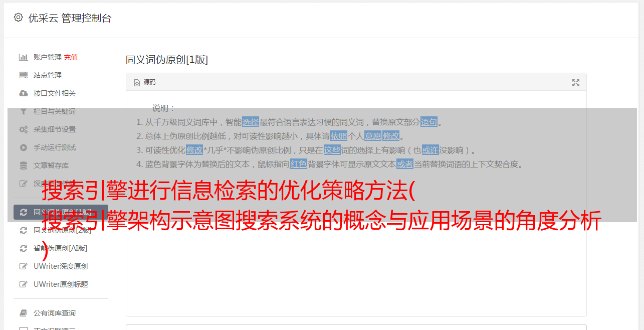Open 公有词库查询 book item
The height and width of the screenshot is (330, 644).
click(x=55, y=313)
